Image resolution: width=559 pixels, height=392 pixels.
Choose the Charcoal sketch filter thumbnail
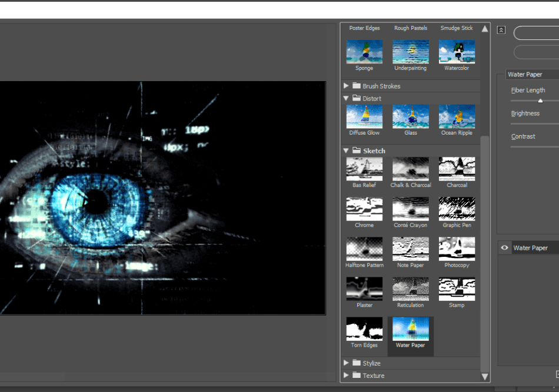tap(457, 169)
